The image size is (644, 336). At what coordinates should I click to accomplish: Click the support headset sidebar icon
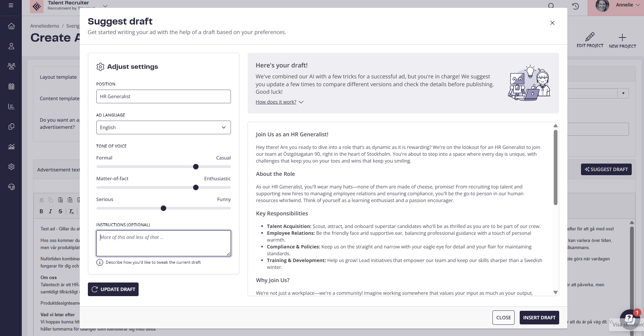click(11, 187)
